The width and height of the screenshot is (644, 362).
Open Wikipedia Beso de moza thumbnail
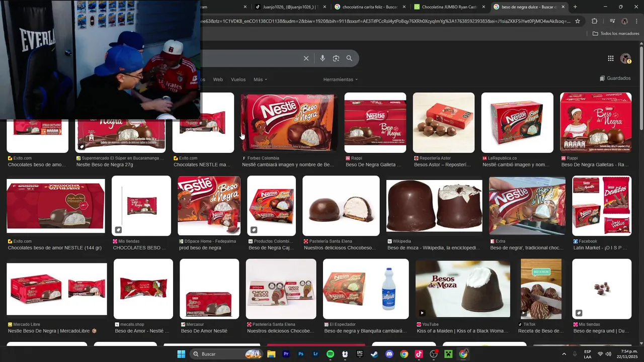coord(434,206)
